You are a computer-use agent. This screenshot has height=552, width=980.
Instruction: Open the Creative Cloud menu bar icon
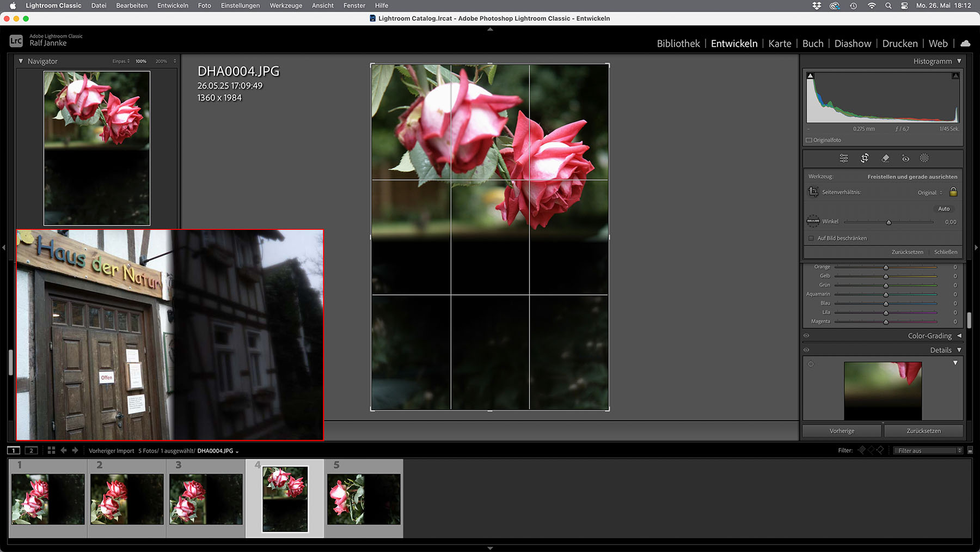(835, 5)
